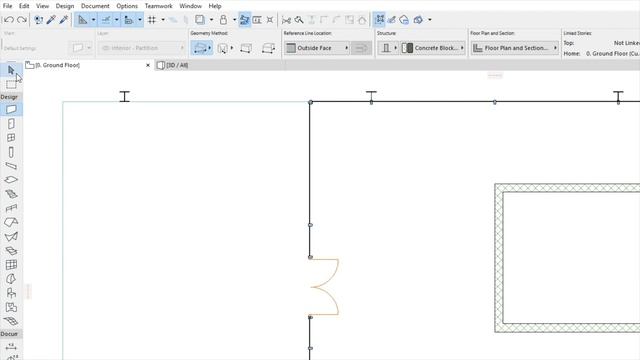
Task: Select rotated rectangle geometry method
Action: (x=268, y=48)
